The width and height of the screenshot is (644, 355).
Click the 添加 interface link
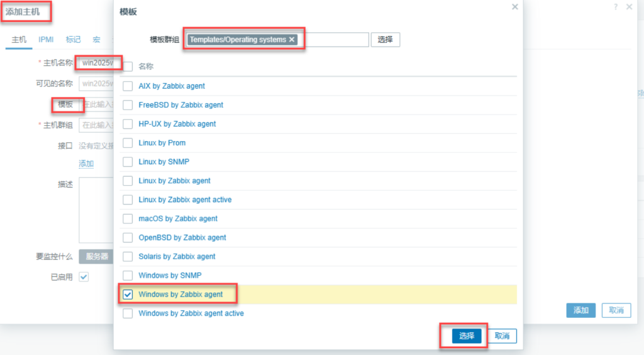(x=86, y=164)
